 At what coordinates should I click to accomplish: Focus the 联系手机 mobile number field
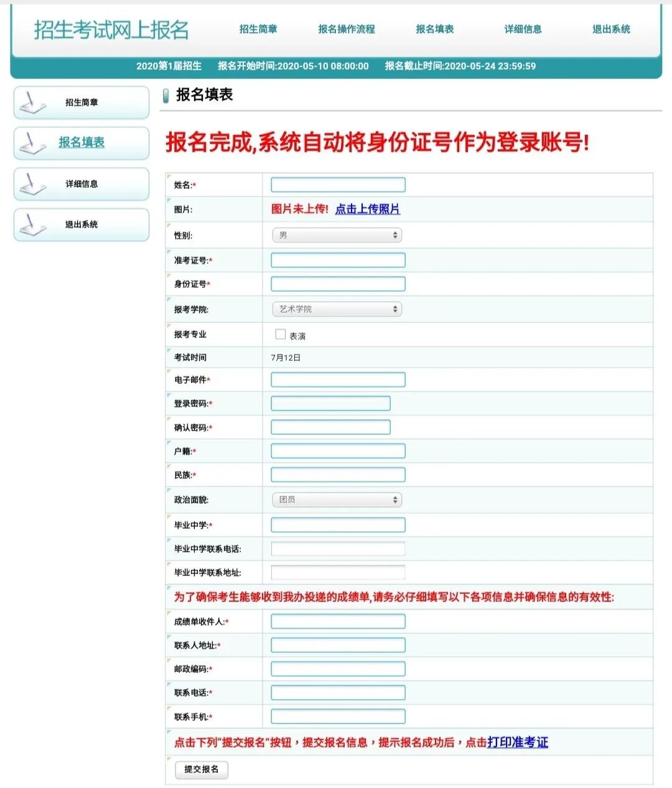click(338, 716)
